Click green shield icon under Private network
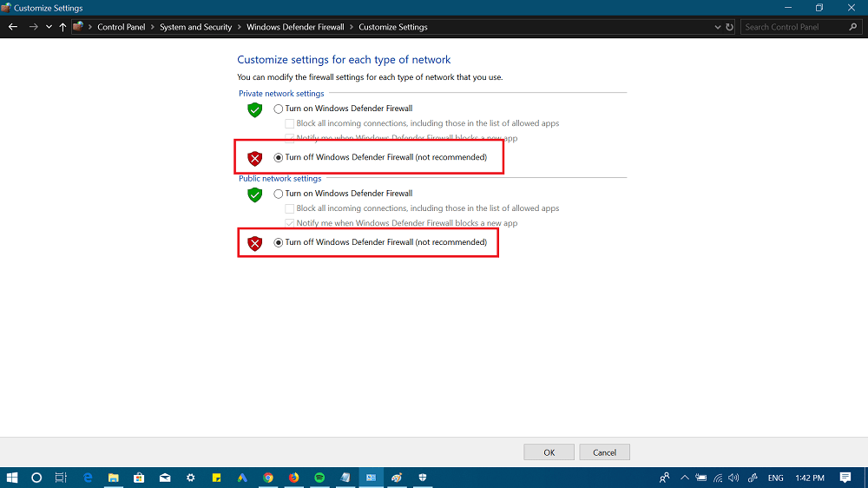The height and width of the screenshot is (488, 868). (254, 109)
